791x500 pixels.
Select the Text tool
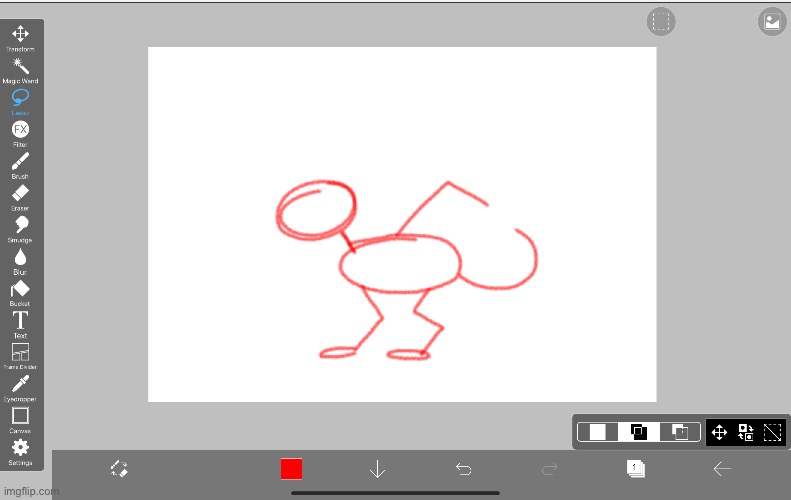pos(20,321)
